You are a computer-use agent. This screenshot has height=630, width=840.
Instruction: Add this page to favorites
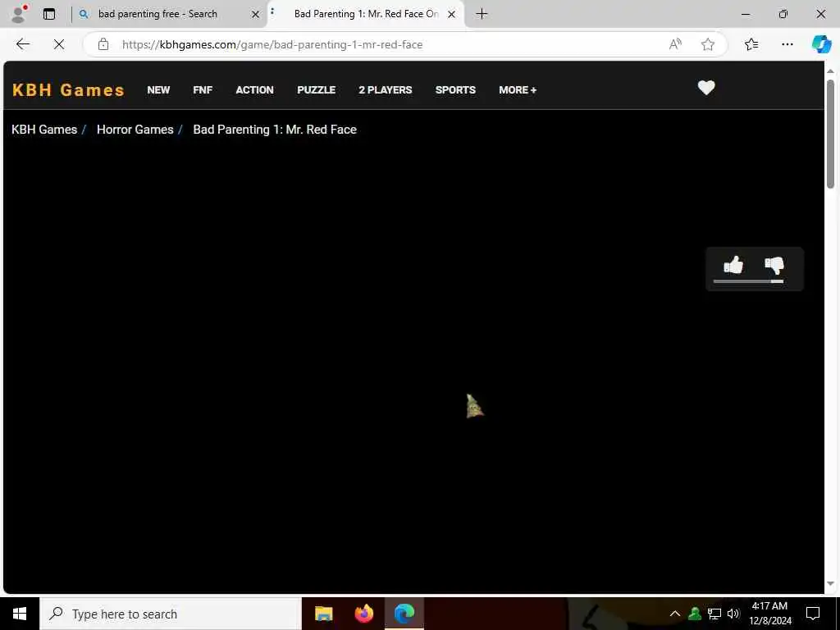[x=708, y=44]
